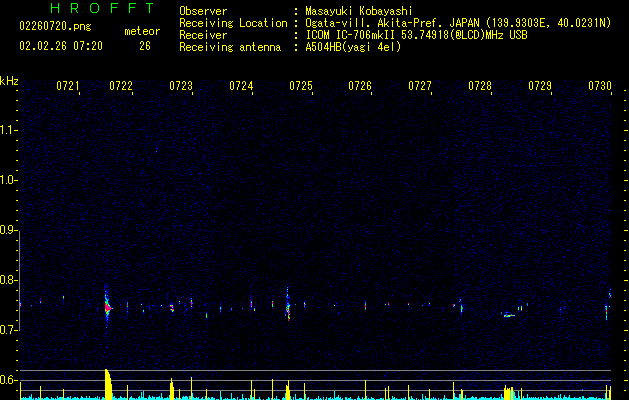This screenshot has height=400, width=629.
Task: Click the 0729 time marker
Action: pyautogui.click(x=540, y=86)
